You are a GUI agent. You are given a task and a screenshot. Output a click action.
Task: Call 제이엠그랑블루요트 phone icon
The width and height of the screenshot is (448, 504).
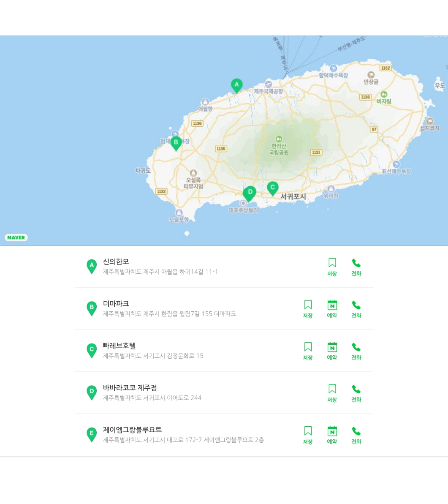coord(356,435)
